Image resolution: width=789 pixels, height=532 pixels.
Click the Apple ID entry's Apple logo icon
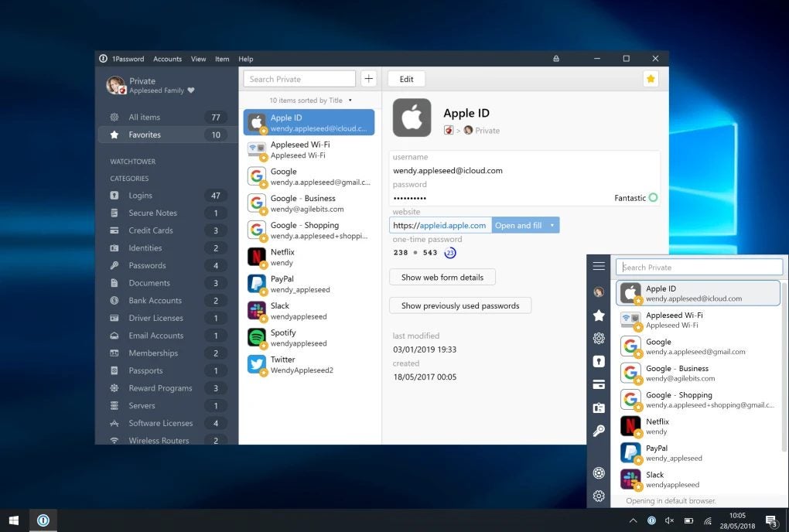tap(257, 121)
